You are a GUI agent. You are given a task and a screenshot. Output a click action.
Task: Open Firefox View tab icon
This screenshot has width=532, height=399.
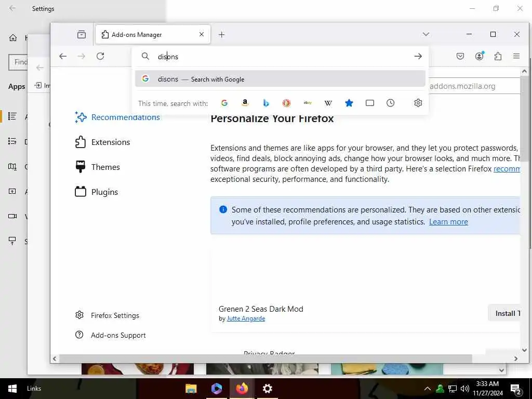click(82, 34)
